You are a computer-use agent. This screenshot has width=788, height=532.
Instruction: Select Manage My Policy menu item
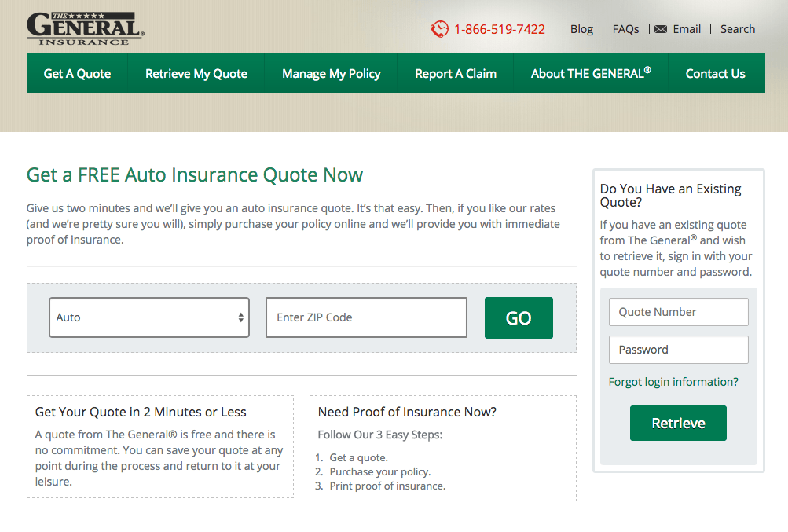pos(332,73)
